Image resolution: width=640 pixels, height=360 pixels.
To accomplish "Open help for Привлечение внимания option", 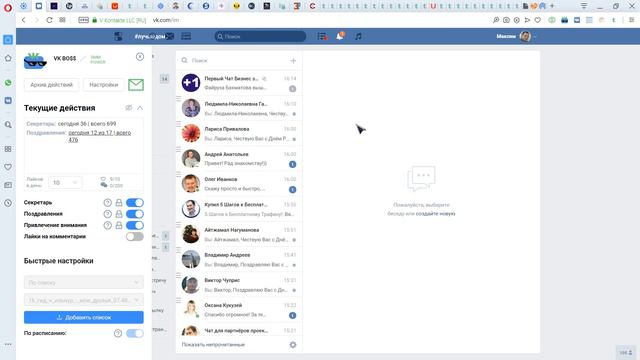I will tap(107, 225).
